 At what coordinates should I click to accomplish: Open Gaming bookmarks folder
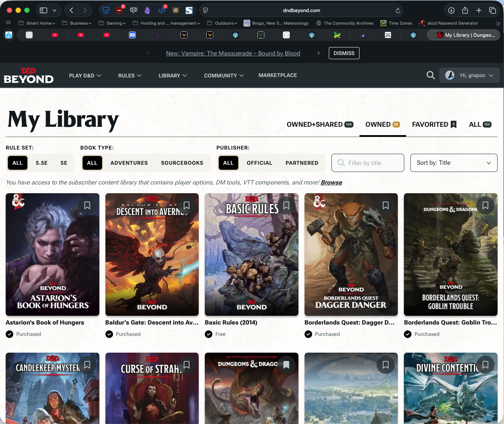pyautogui.click(x=112, y=23)
